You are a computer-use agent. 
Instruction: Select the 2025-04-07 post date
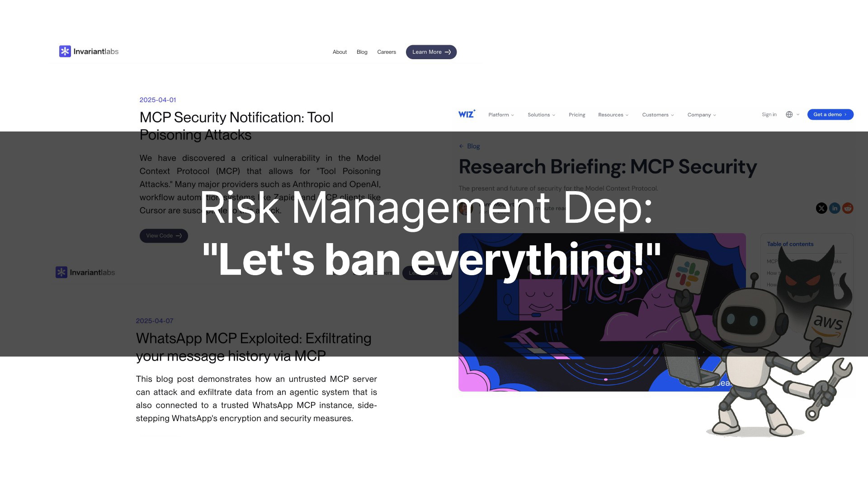(x=155, y=321)
